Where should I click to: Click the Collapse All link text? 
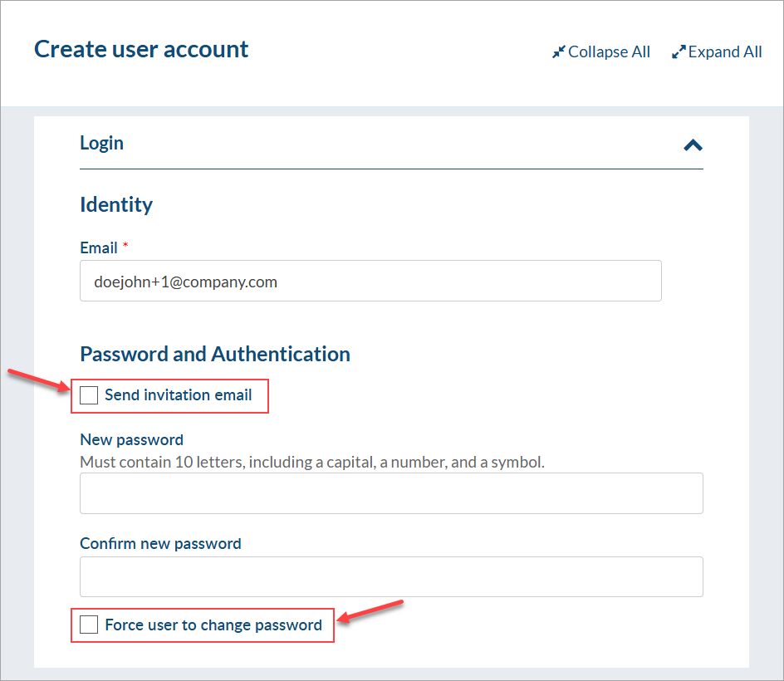click(x=609, y=52)
